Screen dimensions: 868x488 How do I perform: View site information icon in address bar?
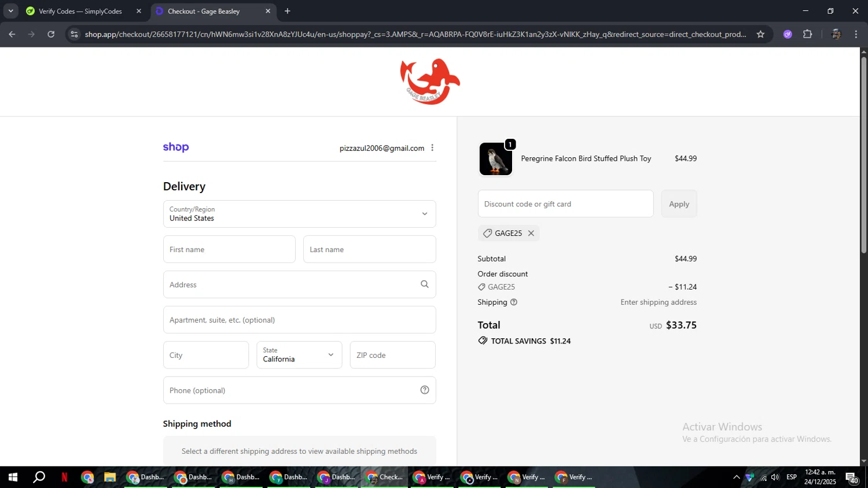(x=73, y=34)
